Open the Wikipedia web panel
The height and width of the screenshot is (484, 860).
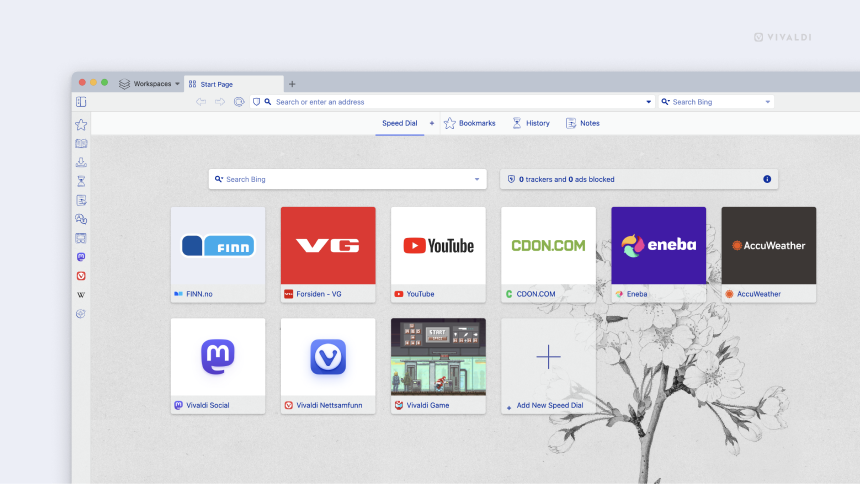pos(81,295)
